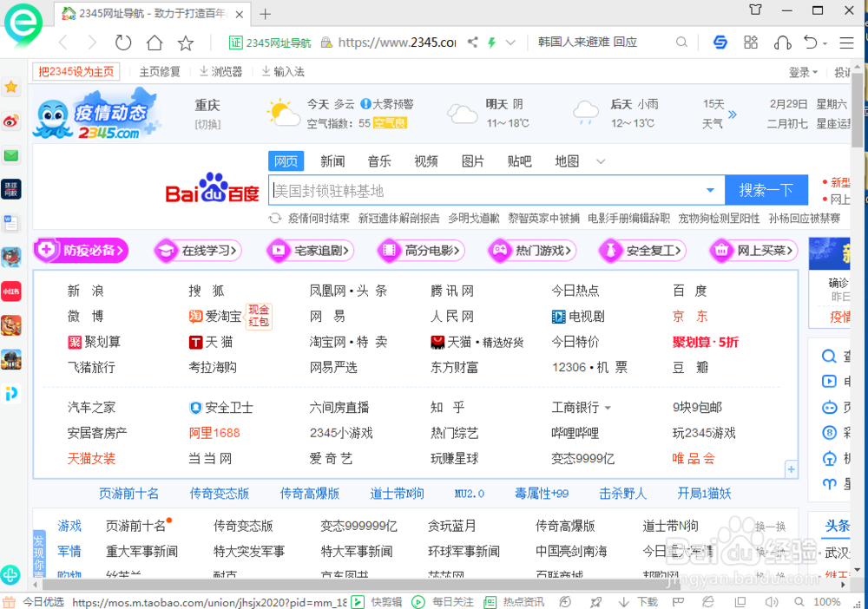
Task: Enable the lightning speed mode in address bar
Action: (490, 42)
